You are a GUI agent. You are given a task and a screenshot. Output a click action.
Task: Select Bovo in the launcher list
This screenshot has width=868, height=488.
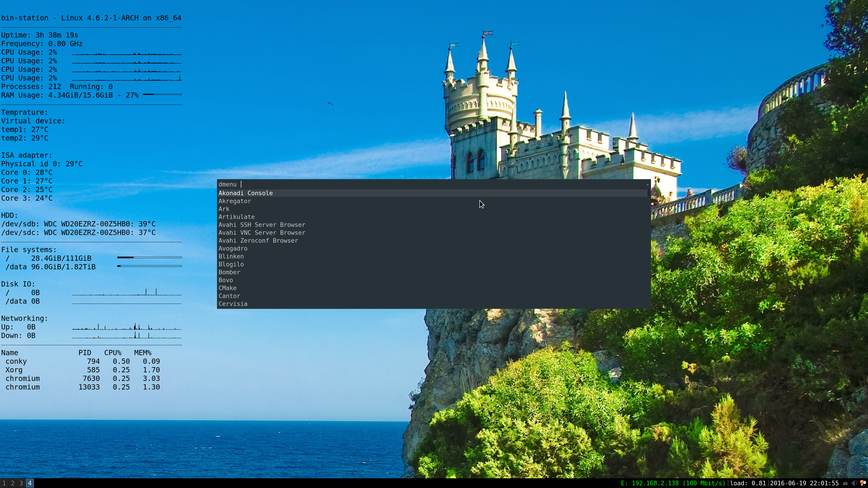(x=433, y=280)
